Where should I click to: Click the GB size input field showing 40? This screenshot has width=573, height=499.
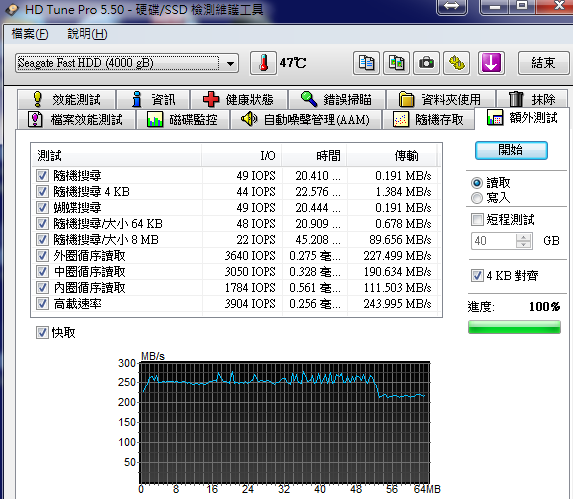pyautogui.click(x=494, y=241)
